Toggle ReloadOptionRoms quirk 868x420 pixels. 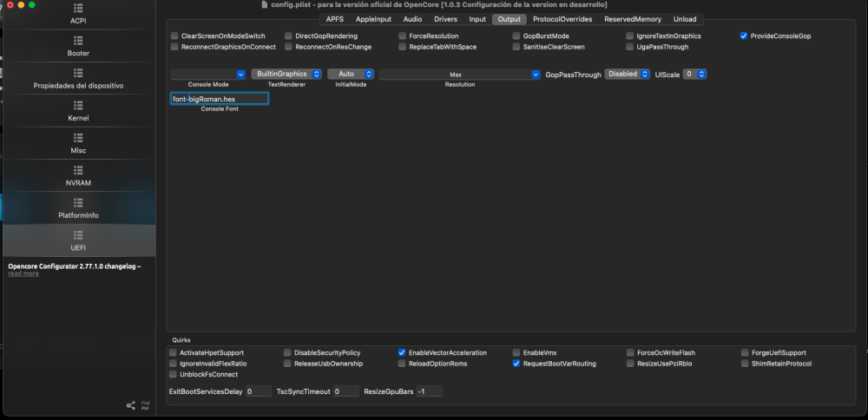(x=402, y=364)
